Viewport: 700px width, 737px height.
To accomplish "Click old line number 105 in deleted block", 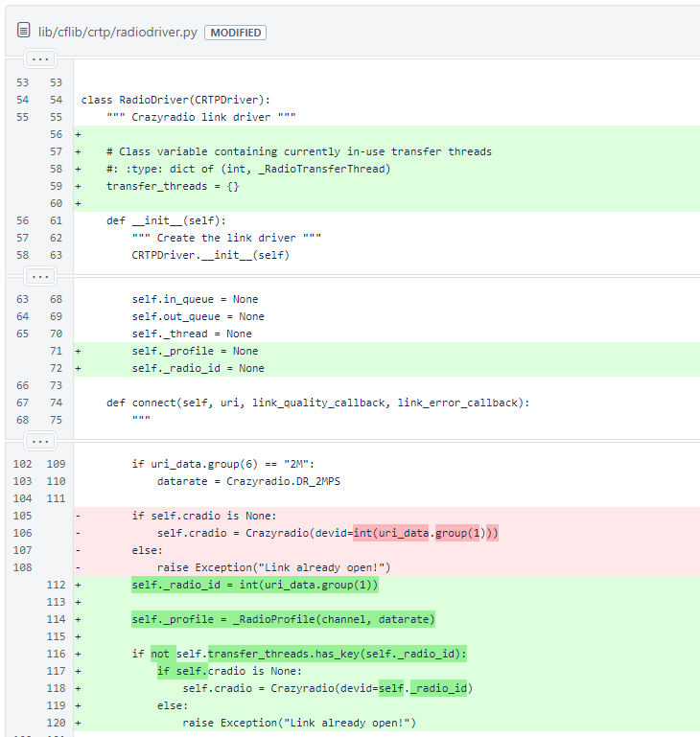I will click(x=21, y=516).
